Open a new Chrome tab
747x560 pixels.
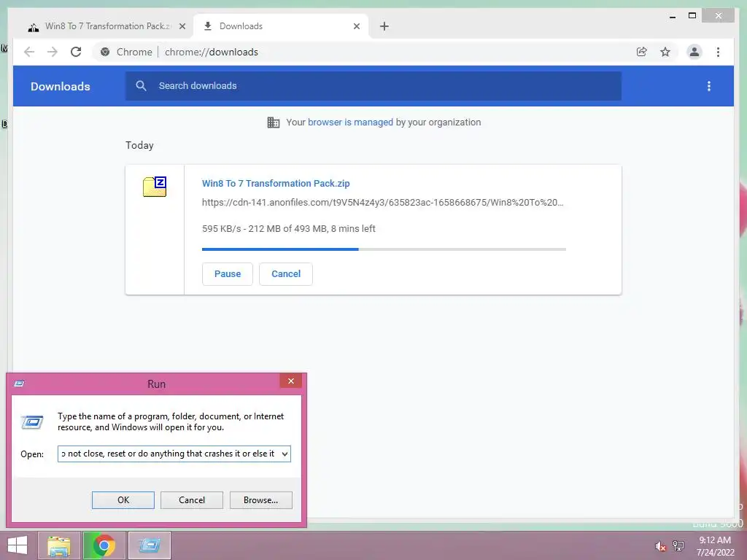pos(384,26)
